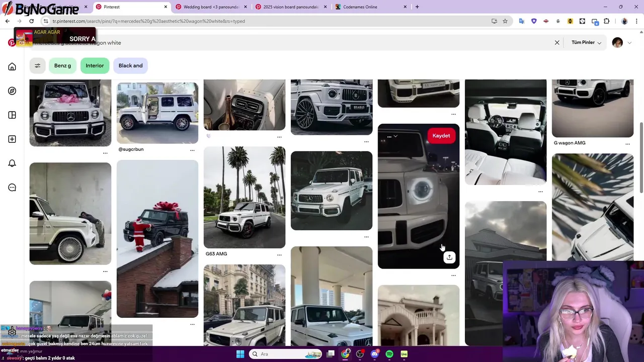Open more options under hovered headlight pin
Image resolution: width=644 pixels, height=362 pixels.
pos(453,276)
